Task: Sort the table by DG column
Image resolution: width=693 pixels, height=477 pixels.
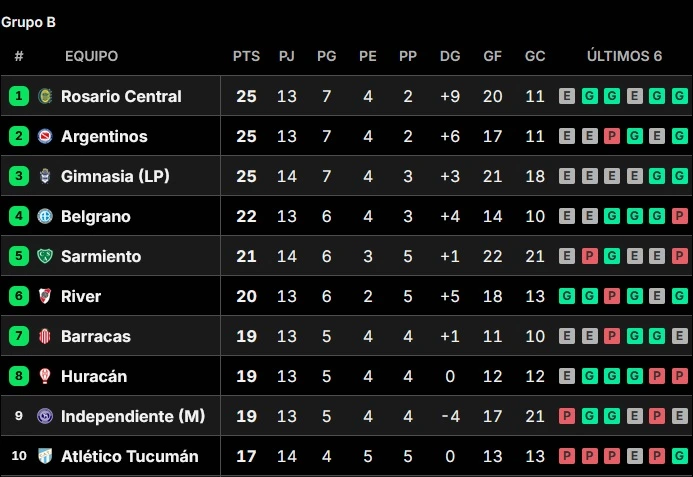Action: point(450,56)
